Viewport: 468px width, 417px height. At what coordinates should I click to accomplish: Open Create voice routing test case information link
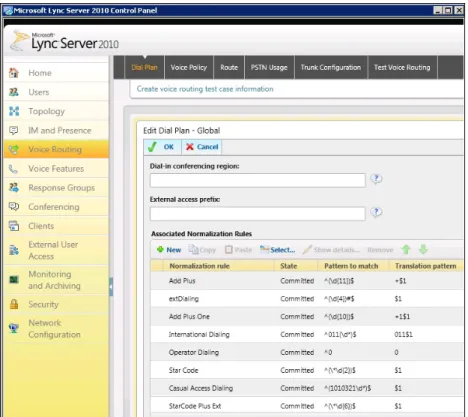click(205, 89)
